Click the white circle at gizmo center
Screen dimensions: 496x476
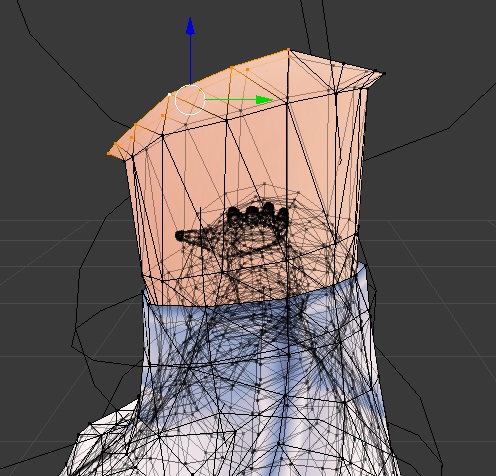190,100
